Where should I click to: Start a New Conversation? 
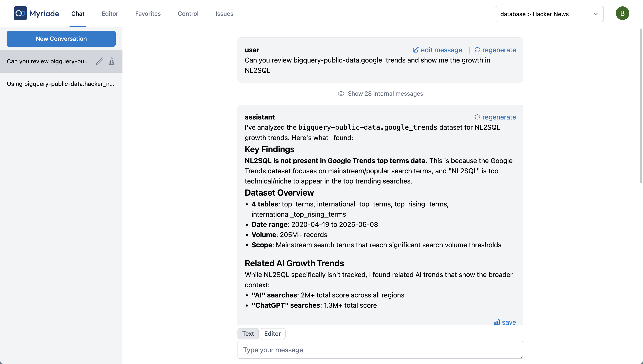tap(61, 39)
